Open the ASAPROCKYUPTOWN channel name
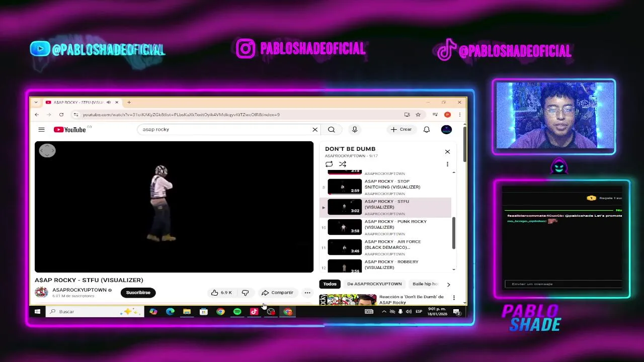This screenshot has height=362, width=644. tap(79, 290)
